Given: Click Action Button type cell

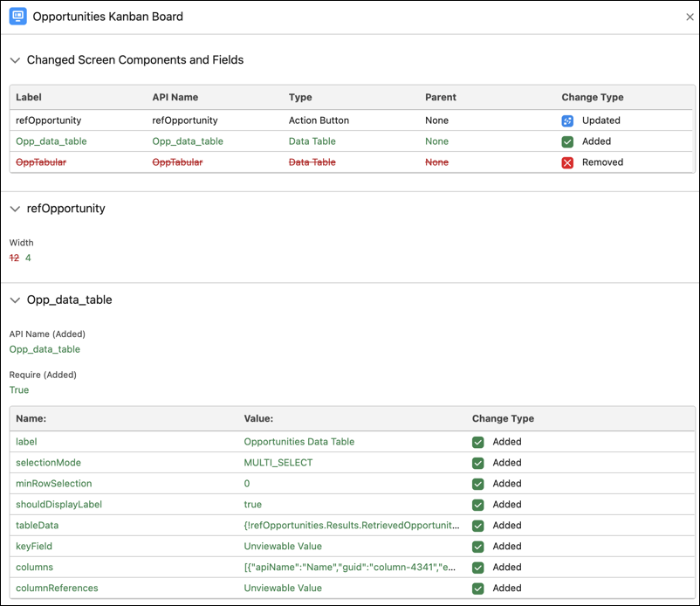Looking at the screenshot, I should tap(319, 121).
